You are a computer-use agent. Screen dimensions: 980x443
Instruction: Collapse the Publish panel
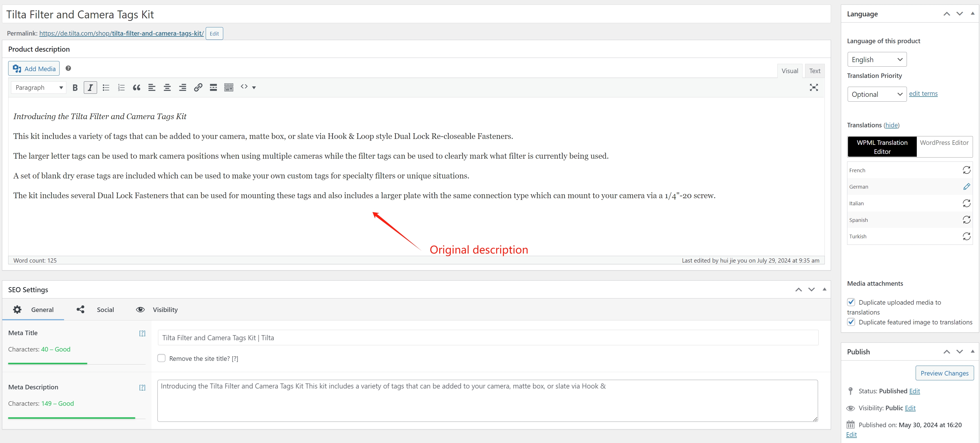click(972, 351)
